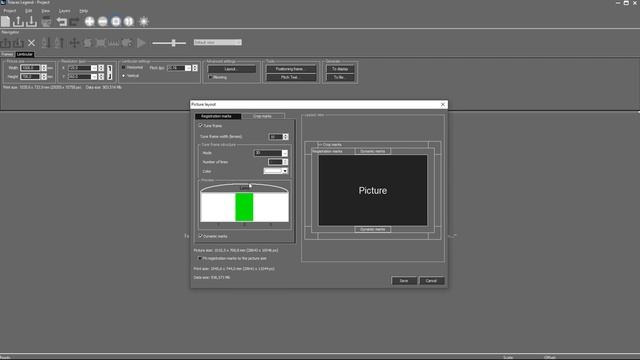The width and height of the screenshot is (640, 360).
Task: Open the Layers menu
Action: click(64, 11)
